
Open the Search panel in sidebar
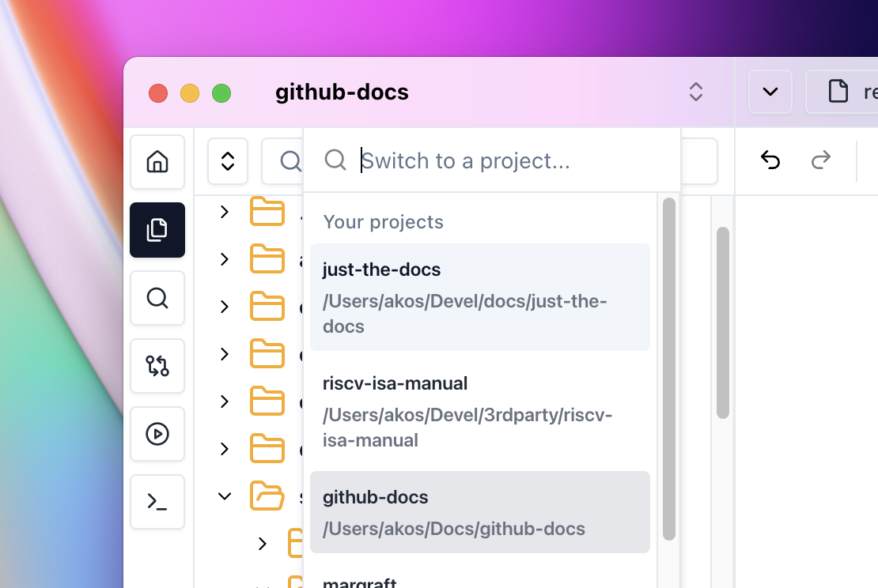[x=157, y=298]
